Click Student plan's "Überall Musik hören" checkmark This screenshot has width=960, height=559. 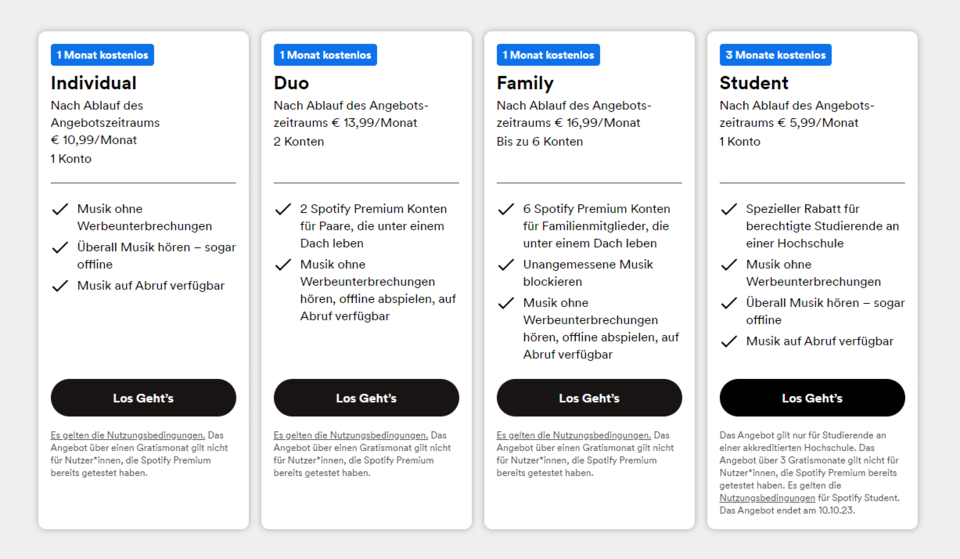coord(729,303)
